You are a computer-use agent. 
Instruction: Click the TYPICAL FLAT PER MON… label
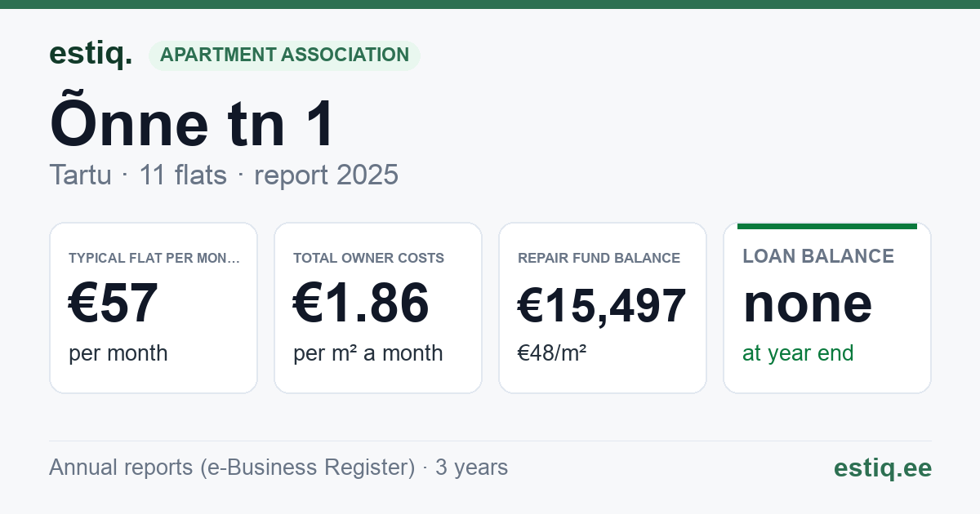(x=154, y=258)
